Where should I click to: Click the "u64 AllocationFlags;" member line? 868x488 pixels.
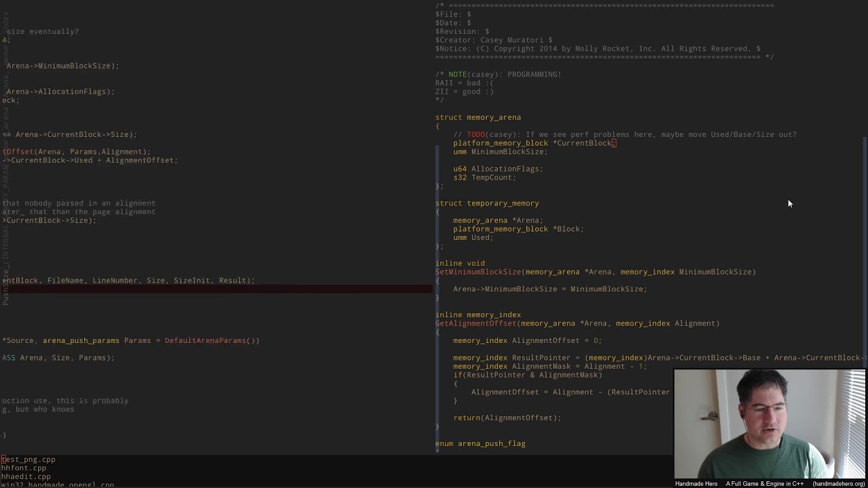[x=498, y=169]
